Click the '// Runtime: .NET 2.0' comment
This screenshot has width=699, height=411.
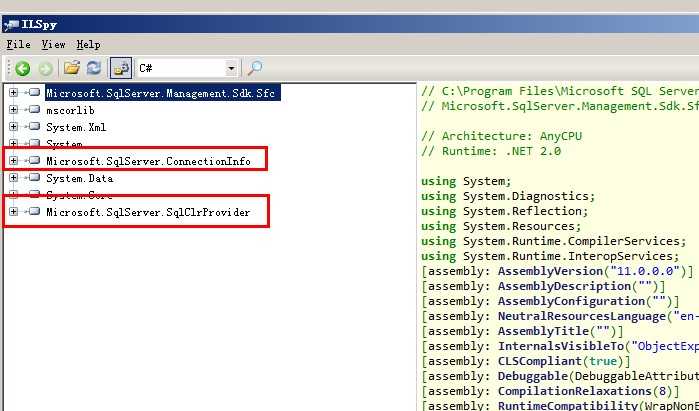[x=491, y=151]
